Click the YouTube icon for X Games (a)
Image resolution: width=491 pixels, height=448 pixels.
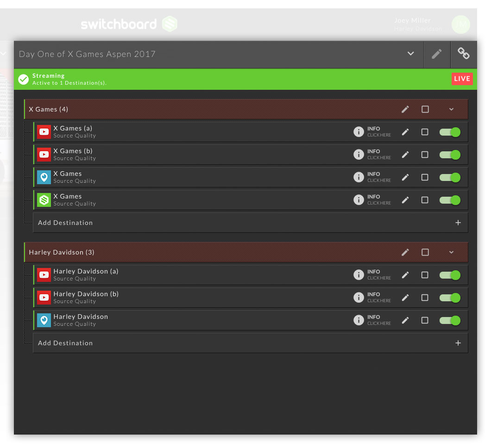(44, 132)
